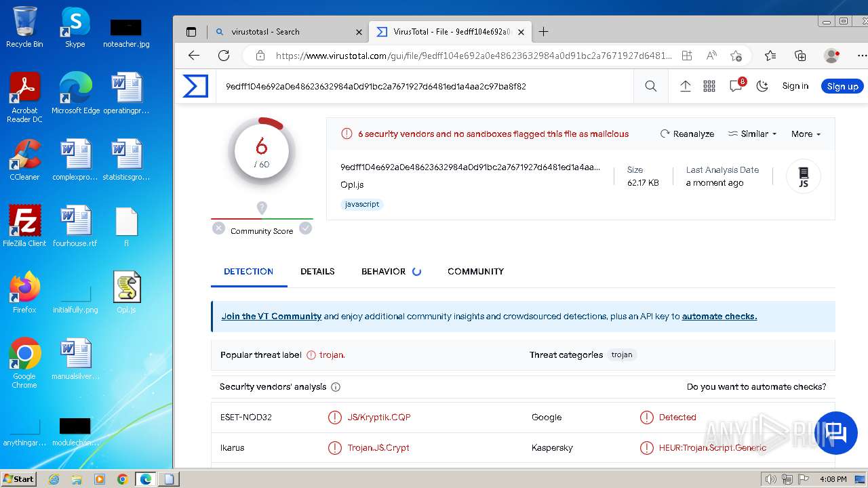
Task: Click the tab actions menu icon
Action: [191, 32]
